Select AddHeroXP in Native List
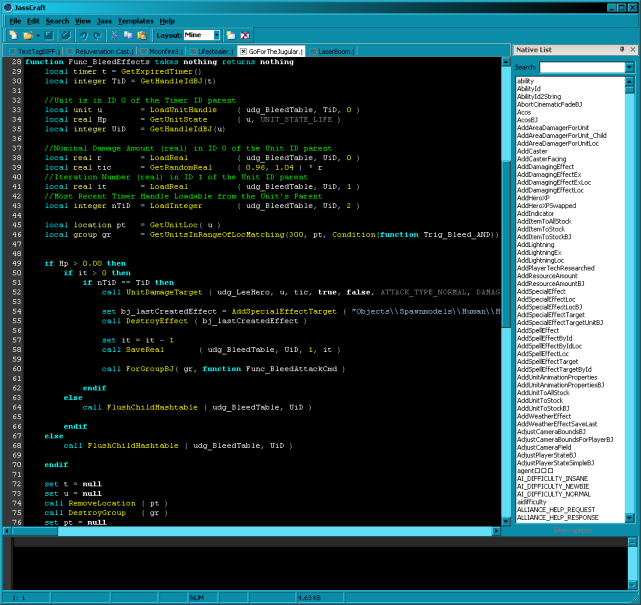 point(533,198)
